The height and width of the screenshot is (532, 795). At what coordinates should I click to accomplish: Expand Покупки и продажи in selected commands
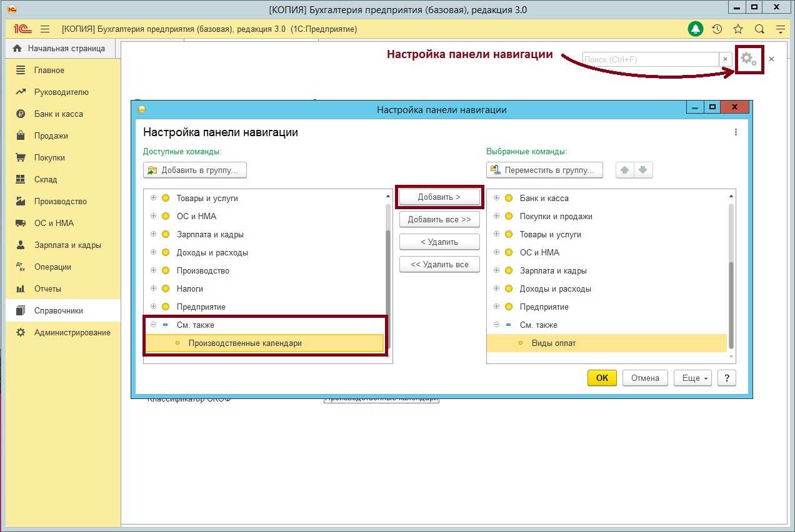click(x=497, y=216)
